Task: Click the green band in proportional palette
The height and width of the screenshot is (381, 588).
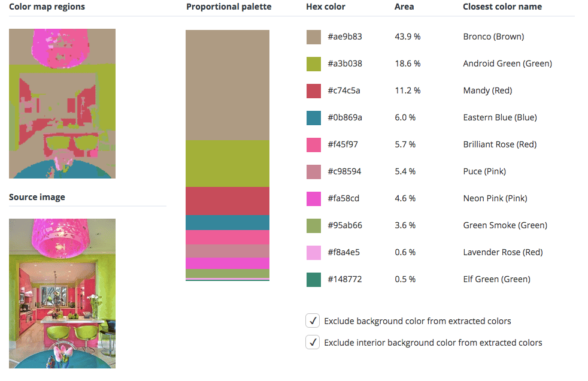Action: 228,163
